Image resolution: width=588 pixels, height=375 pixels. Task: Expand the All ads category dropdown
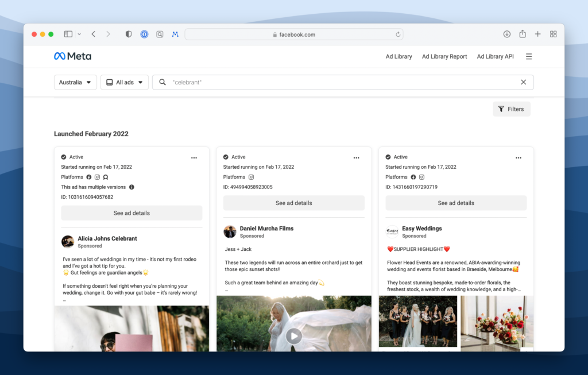[125, 82]
